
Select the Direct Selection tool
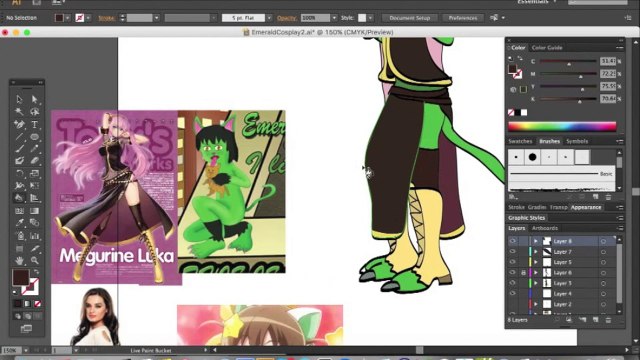click(x=34, y=99)
